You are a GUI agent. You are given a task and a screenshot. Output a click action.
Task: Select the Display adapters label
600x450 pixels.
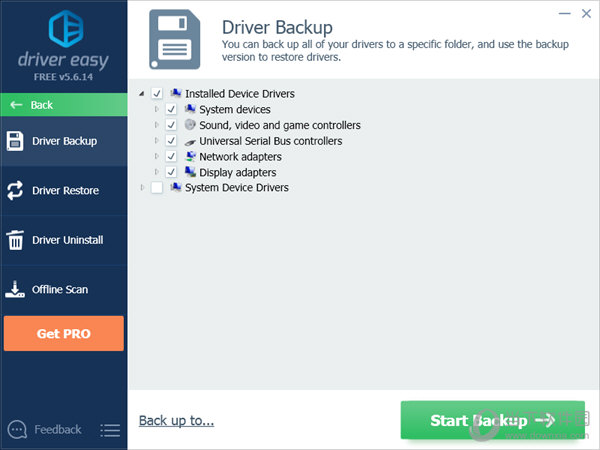(x=238, y=173)
